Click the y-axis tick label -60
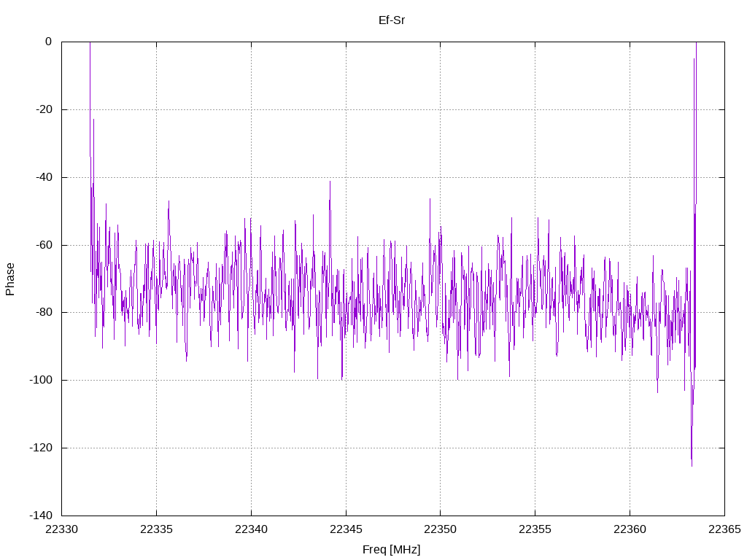The image size is (747, 560). click(x=44, y=245)
